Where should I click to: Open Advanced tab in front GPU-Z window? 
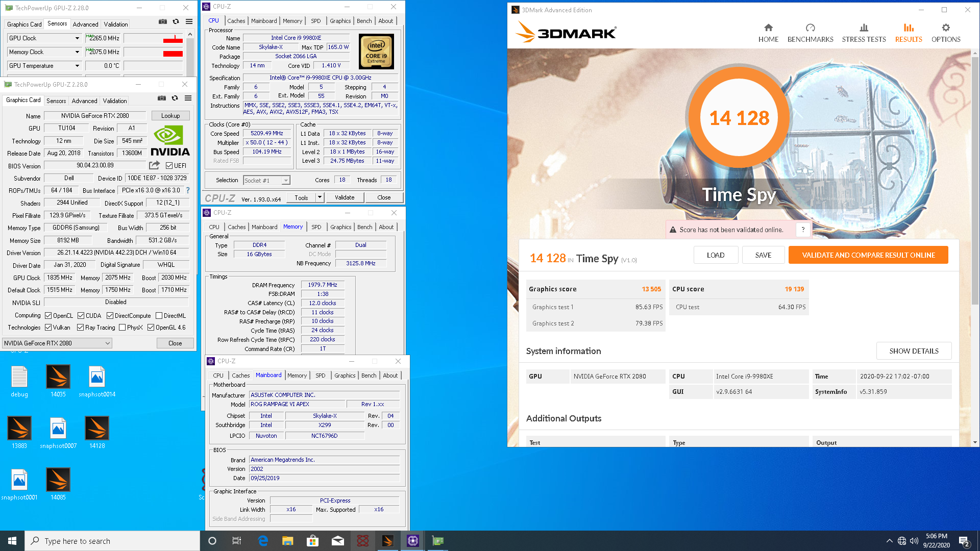pyautogui.click(x=84, y=101)
